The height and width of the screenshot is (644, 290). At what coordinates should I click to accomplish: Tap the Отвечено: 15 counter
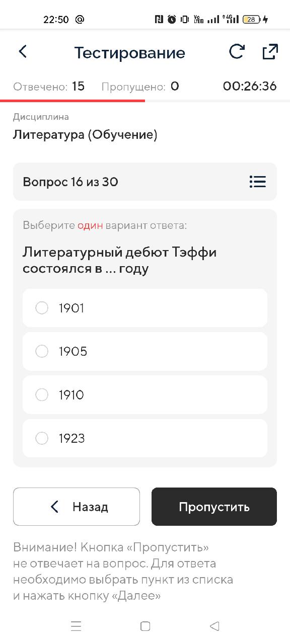click(49, 87)
